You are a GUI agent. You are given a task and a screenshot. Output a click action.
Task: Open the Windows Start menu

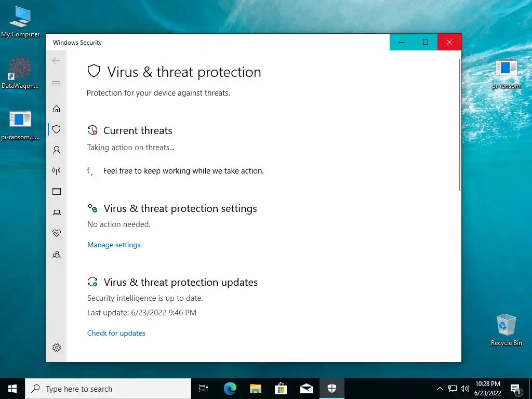point(12,389)
